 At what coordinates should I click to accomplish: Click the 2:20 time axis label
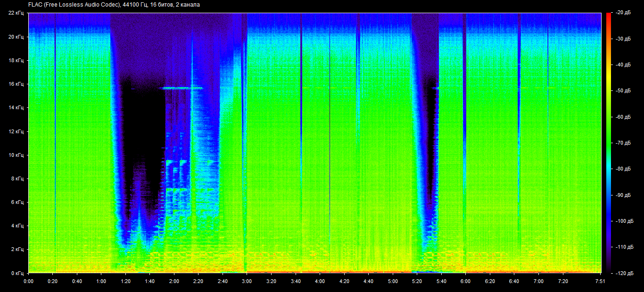[x=198, y=281]
